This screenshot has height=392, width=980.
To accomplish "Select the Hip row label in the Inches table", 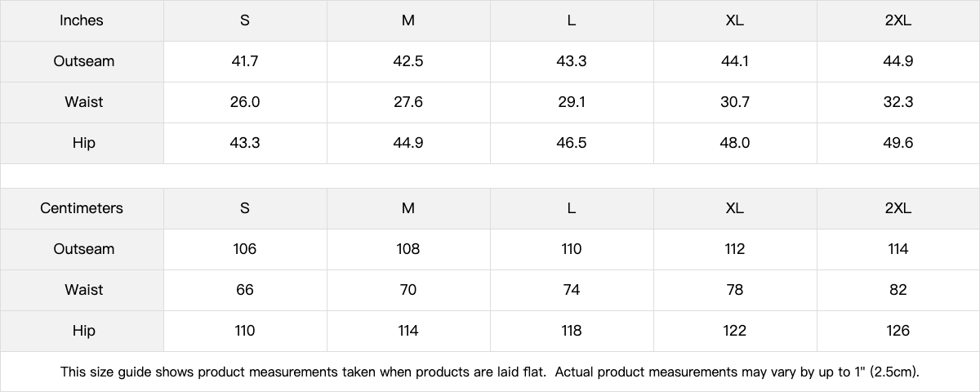I will point(83,143).
